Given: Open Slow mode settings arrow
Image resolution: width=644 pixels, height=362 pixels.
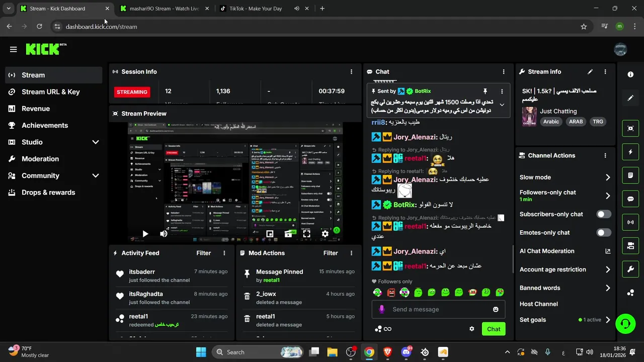Looking at the screenshot, I should pyautogui.click(x=608, y=177).
